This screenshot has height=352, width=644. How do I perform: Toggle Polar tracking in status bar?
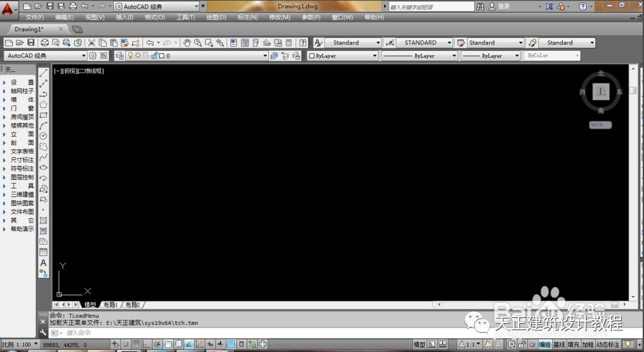tap(158, 344)
